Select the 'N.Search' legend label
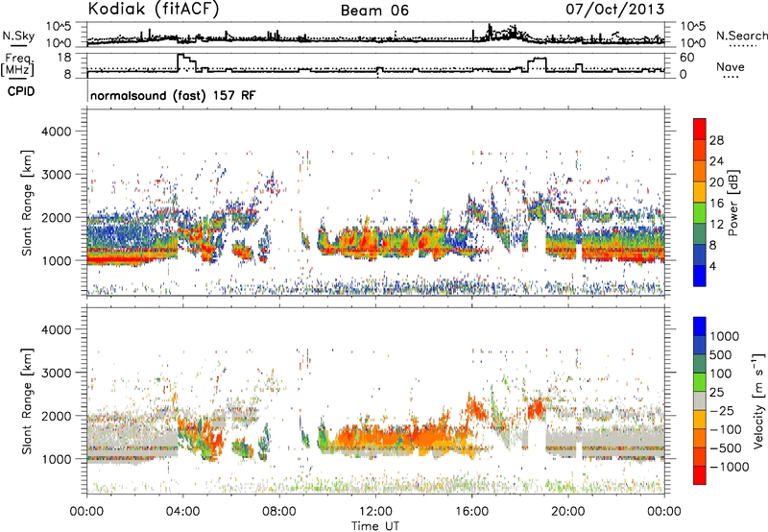Screen dimensions: 768x532 coord(741,36)
